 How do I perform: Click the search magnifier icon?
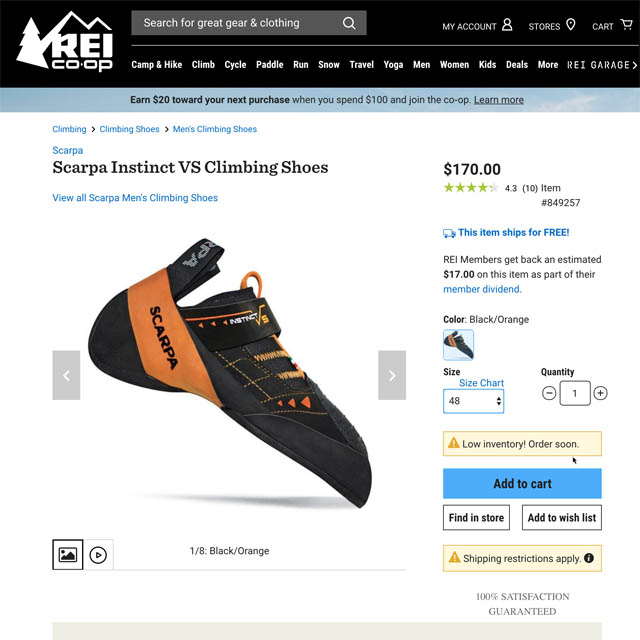[349, 23]
